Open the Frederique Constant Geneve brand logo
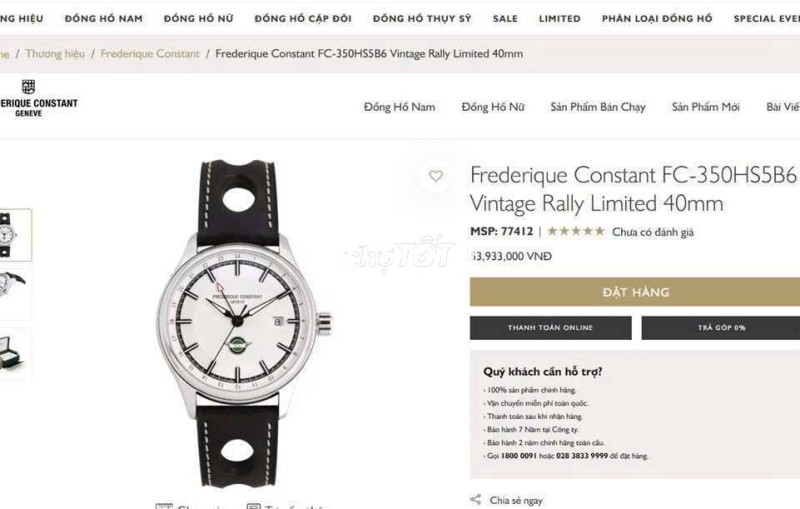This screenshot has width=800, height=509. point(36,98)
